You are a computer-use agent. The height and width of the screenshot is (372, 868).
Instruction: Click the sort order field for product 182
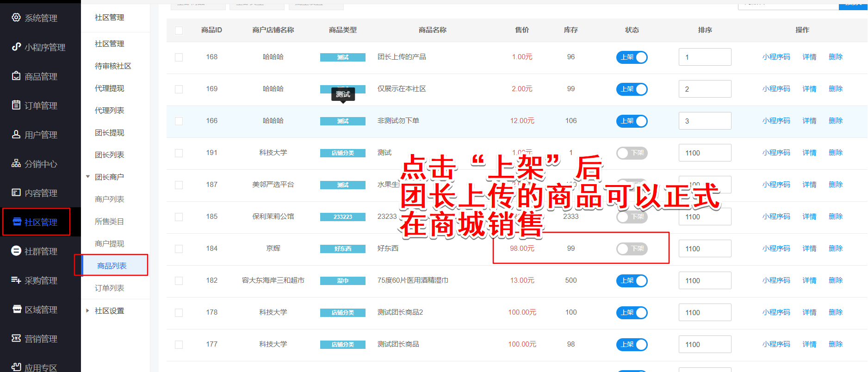coord(705,280)
